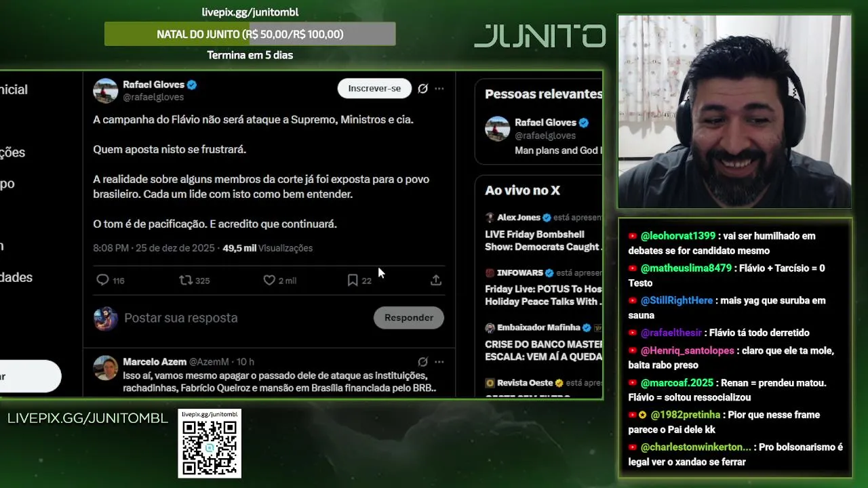Image resolution: width=868 pixels, height=488 pixels.
Task: Click the Inscrever-se button
Action: (374, 89)
